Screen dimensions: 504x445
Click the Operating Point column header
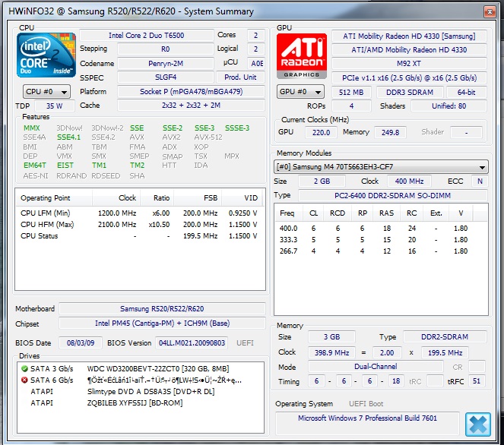[54, 197]
